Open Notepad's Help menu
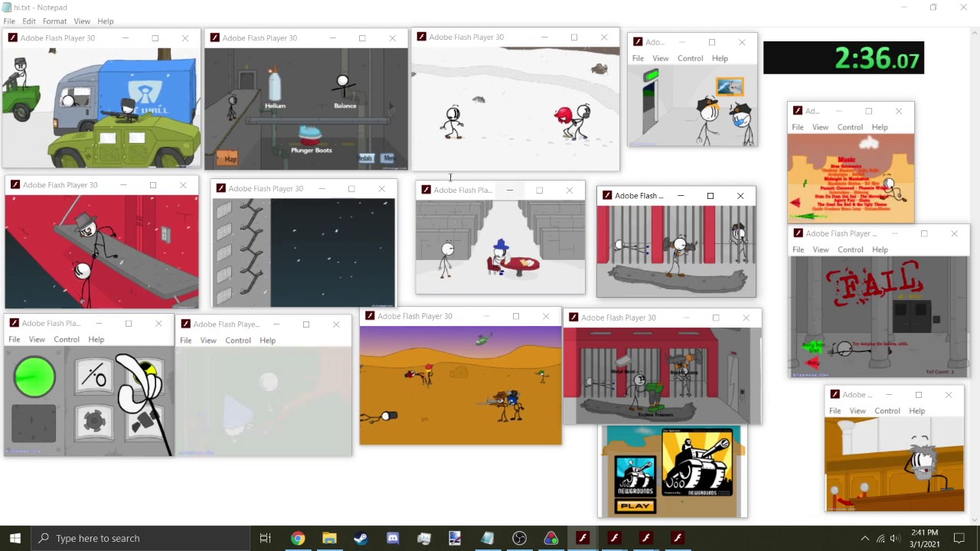This screenshot has width=980, height=551. (106, 21)
